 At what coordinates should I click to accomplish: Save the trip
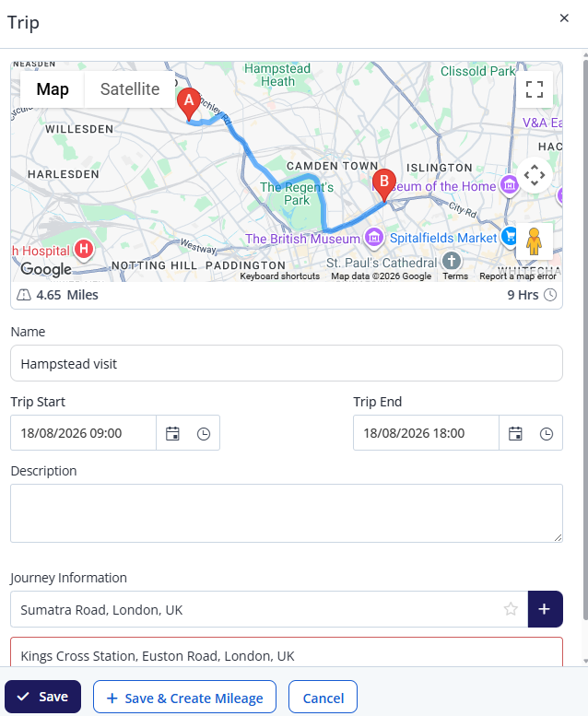(x=43, y=697)
